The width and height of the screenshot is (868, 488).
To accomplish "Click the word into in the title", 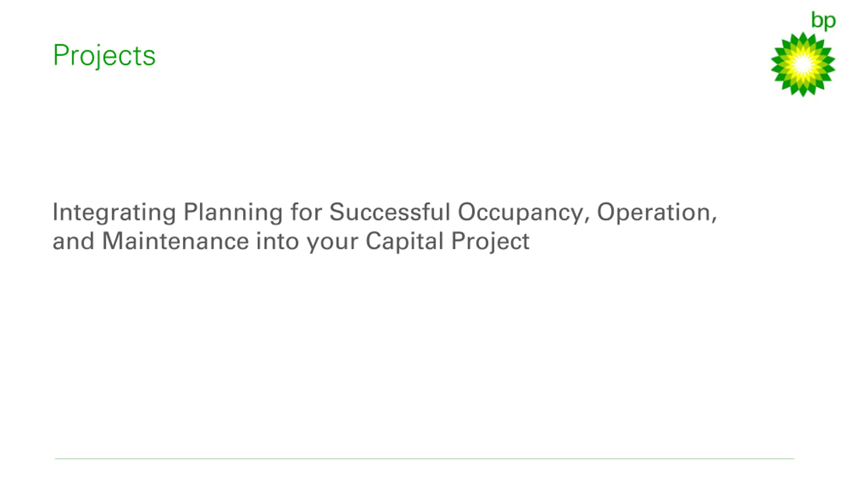I will coord(278,241).
